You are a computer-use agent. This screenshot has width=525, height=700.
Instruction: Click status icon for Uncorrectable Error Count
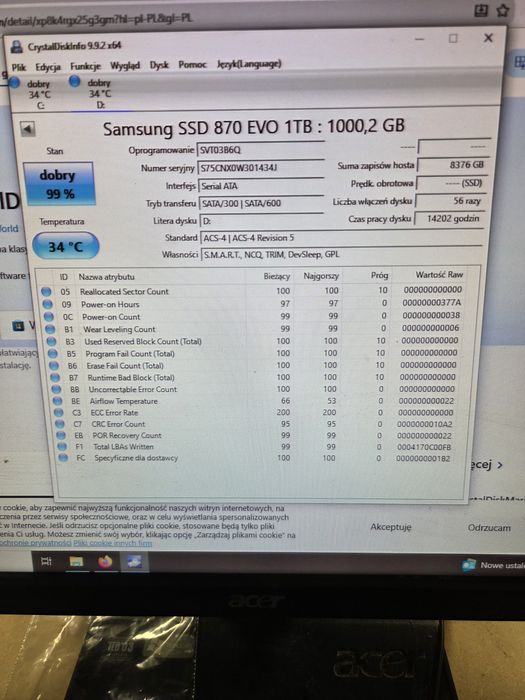(57, 389)
